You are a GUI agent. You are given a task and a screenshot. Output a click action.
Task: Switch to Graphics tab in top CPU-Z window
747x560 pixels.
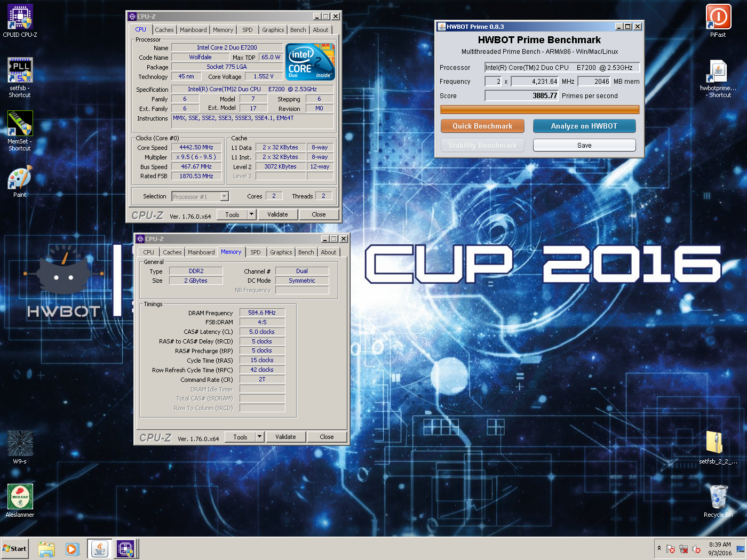273,30
